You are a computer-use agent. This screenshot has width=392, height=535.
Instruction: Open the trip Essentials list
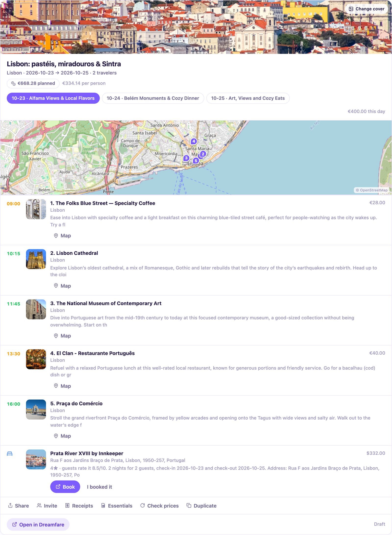coord(117,506)
